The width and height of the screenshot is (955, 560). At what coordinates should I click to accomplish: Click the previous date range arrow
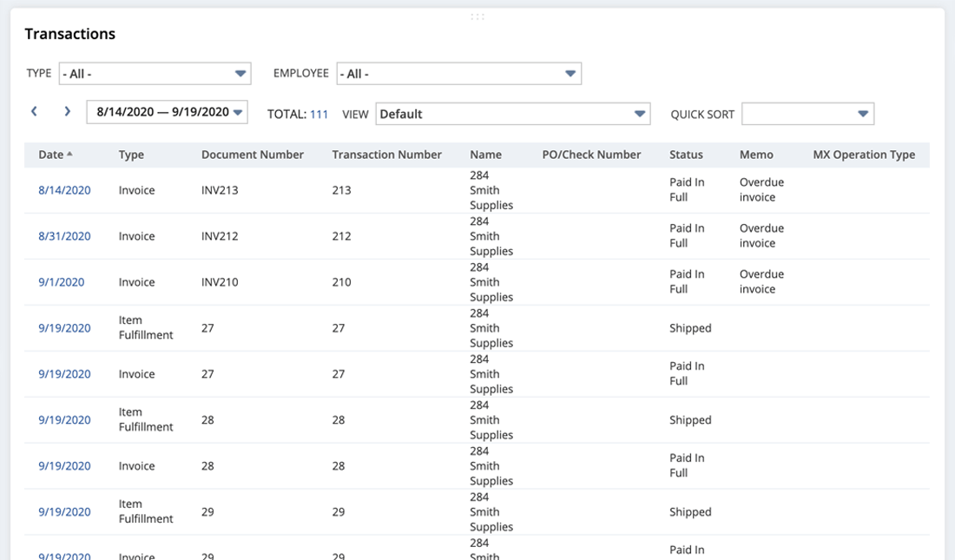[35, 112]
